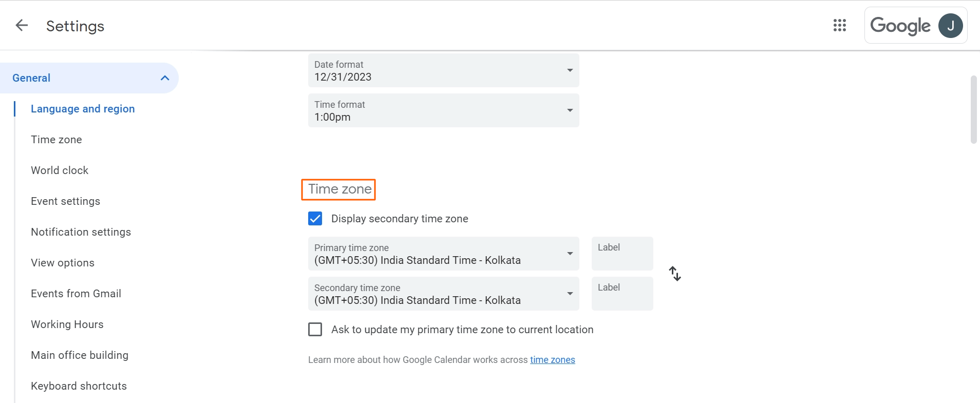Enable Ask to update primary time zone
Screen dimensions: 980x403
pyautogui.click(x=315, y=330)
